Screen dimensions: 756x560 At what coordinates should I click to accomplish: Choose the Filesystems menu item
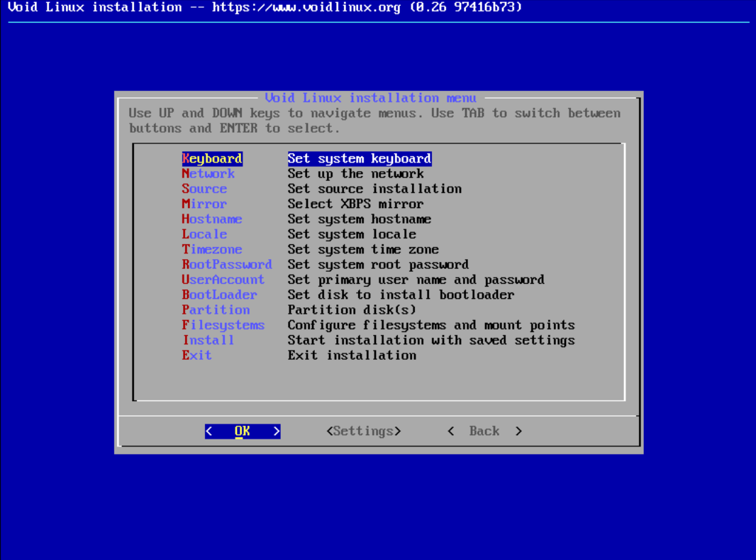tap(223, 325)
